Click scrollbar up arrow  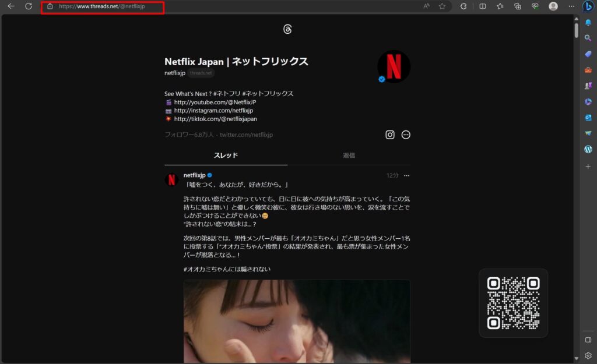(577, 18)
